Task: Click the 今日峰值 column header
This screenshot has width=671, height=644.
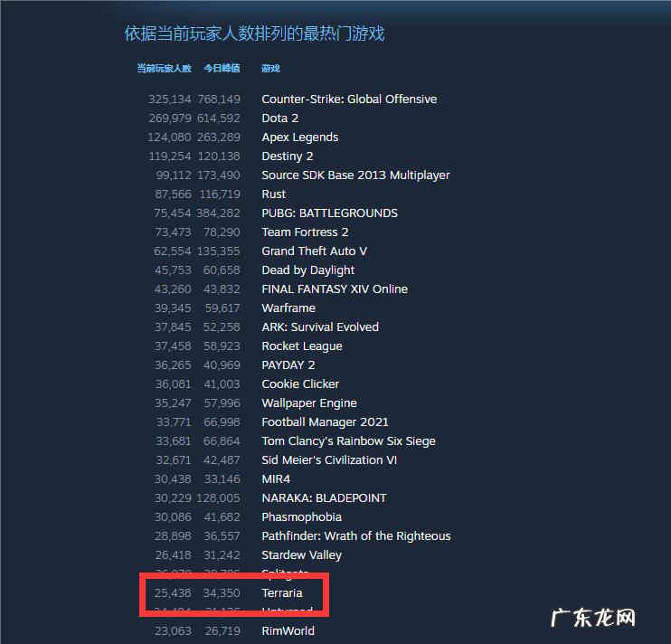Action: (x=222, y=69)
